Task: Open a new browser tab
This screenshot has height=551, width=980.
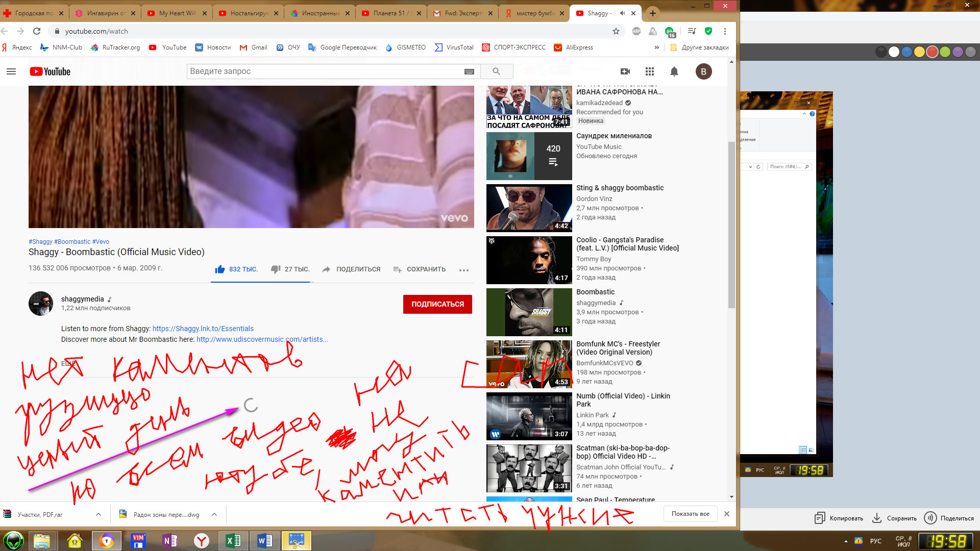Action: 652,13
